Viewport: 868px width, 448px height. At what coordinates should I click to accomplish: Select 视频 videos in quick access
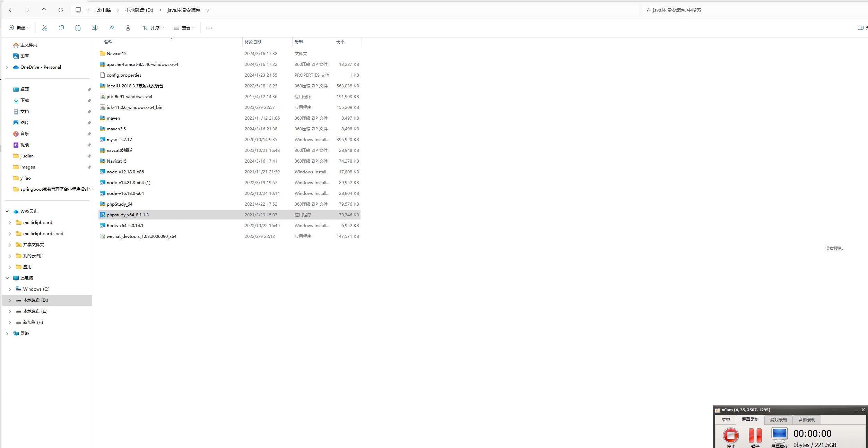21,145
